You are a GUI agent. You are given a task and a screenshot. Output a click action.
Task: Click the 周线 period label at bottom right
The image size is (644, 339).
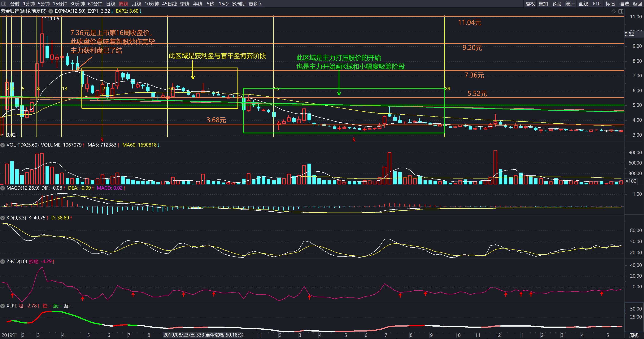[633, 335]
